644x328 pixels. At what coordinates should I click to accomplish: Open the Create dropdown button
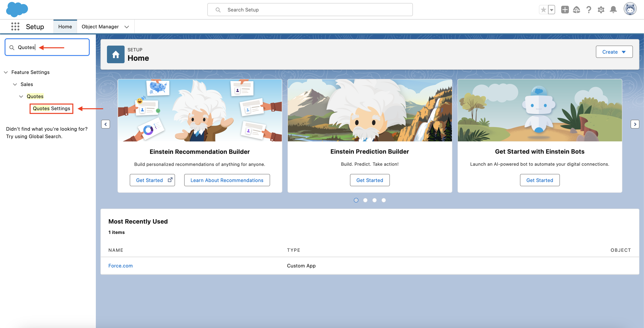tap(614, 52)
